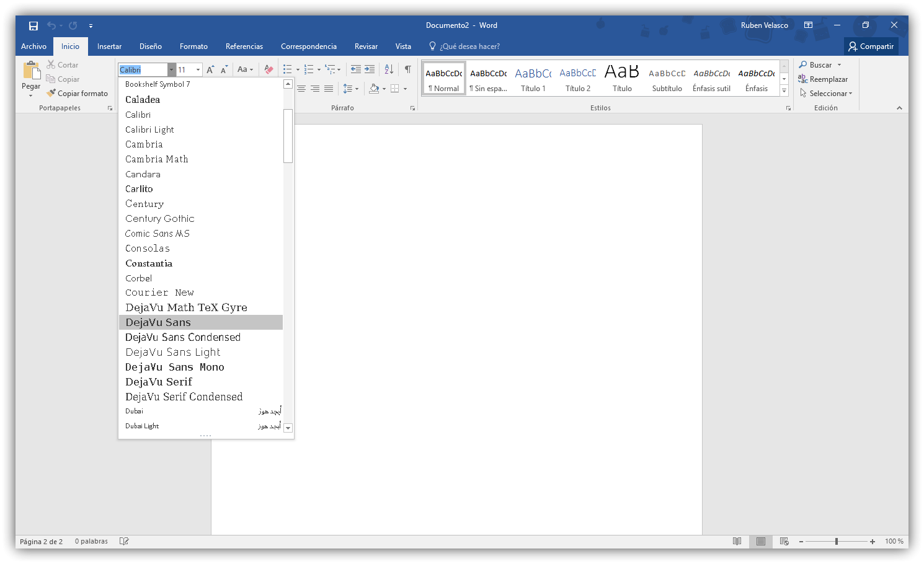Image resolution: width=924 pixels, height=564 pixels.
Task: Sort the text with the A-Z icon
Action: [389, 69]
